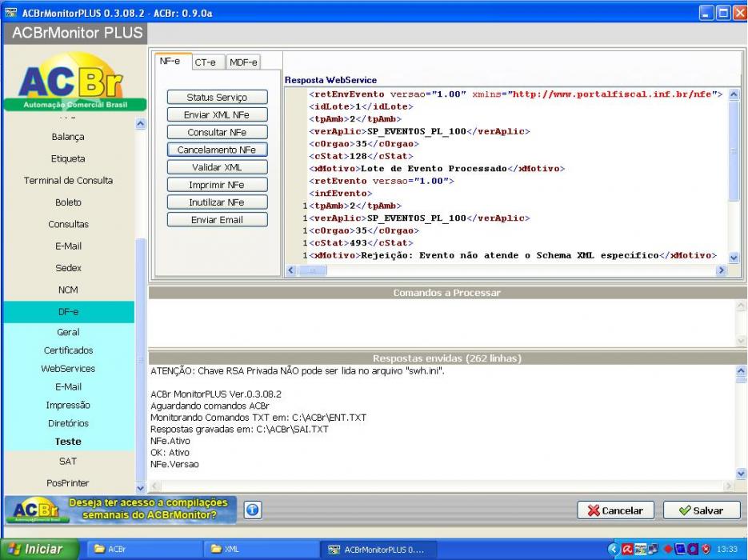748x560 pixels.
Task: Click the ACBr logo in sidebar
Action: 75,82
